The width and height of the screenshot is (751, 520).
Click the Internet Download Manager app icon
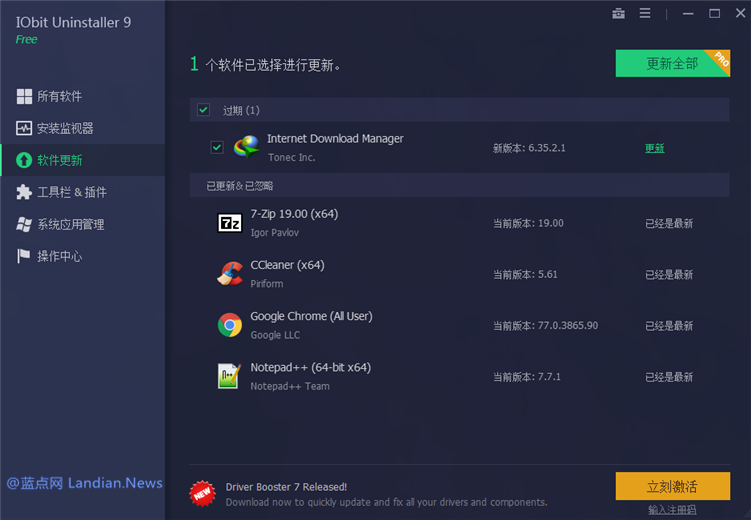tap(246, 147)
